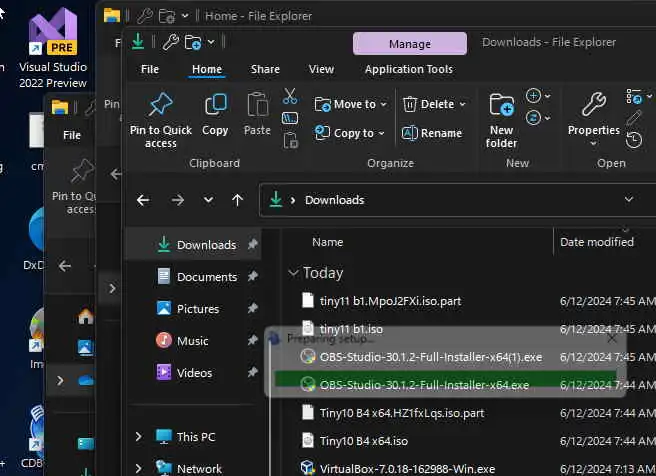
Task: Click New folder icon in quick access toolbar
Action: 193,42
